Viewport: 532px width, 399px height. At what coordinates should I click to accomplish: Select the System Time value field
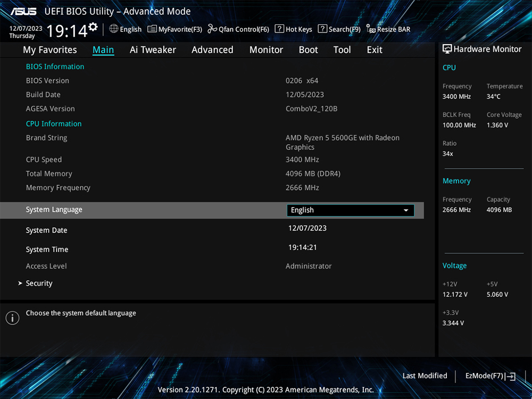303,247
